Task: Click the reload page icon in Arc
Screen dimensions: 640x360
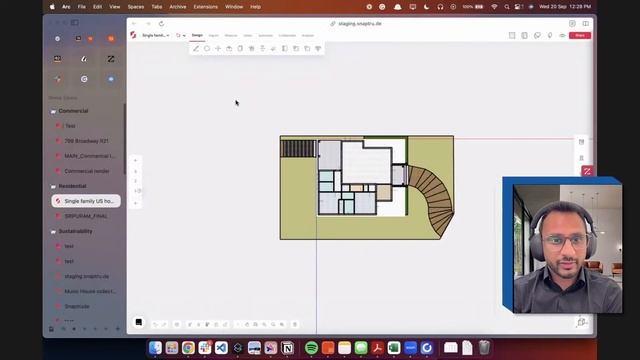Action: point(161,24)
